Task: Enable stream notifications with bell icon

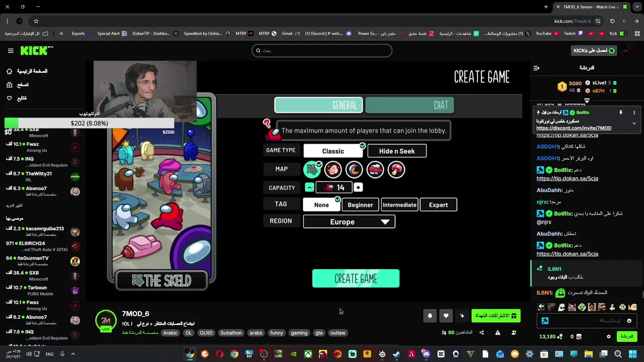Action: pyautogui.click(x=430, y=316)
